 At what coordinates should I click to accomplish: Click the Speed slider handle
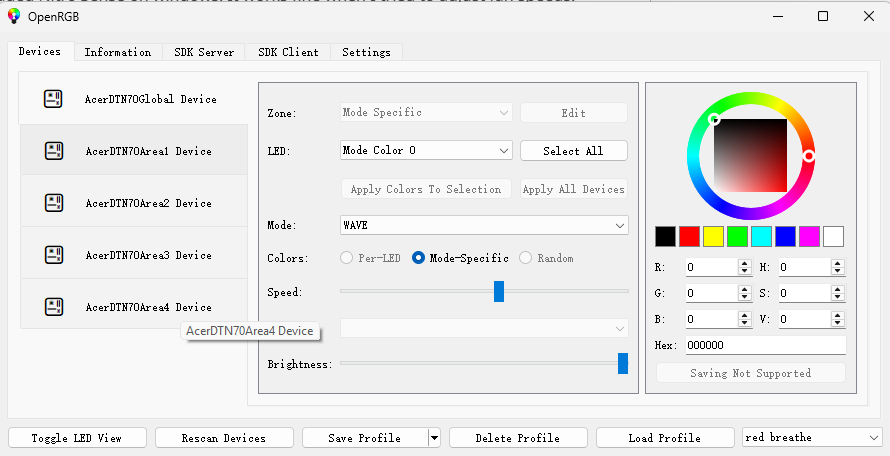499,291
